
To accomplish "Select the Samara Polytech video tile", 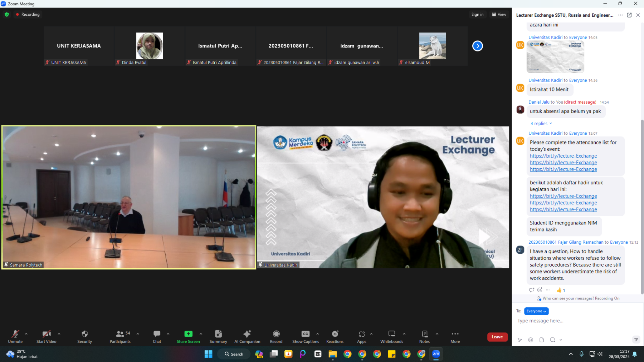I will (129, 197).
